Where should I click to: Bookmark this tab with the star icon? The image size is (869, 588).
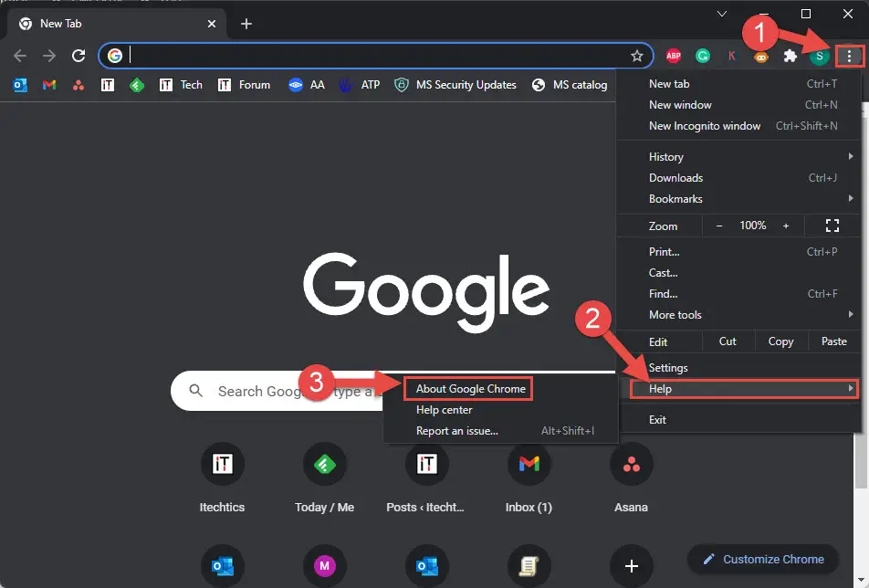coord(637,56)
